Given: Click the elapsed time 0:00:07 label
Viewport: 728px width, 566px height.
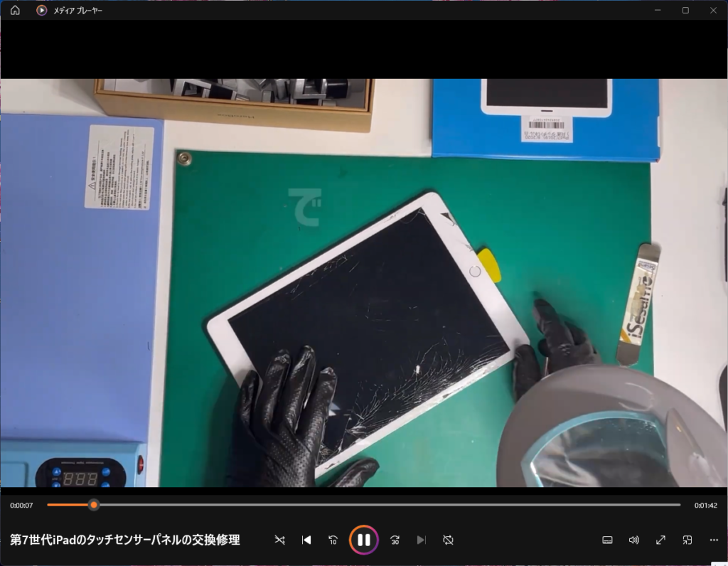Looking at the screenshot, I should (21, 506).
